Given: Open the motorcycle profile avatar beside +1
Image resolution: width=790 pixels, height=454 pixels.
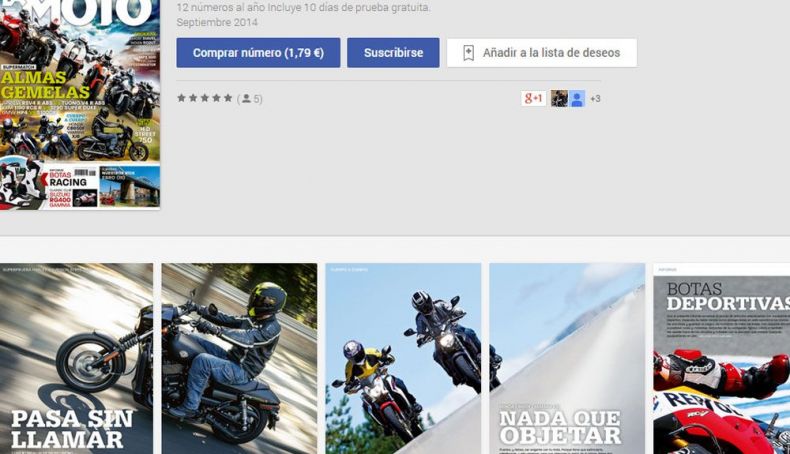Looking at the screenshot, I should coord(559,98).
